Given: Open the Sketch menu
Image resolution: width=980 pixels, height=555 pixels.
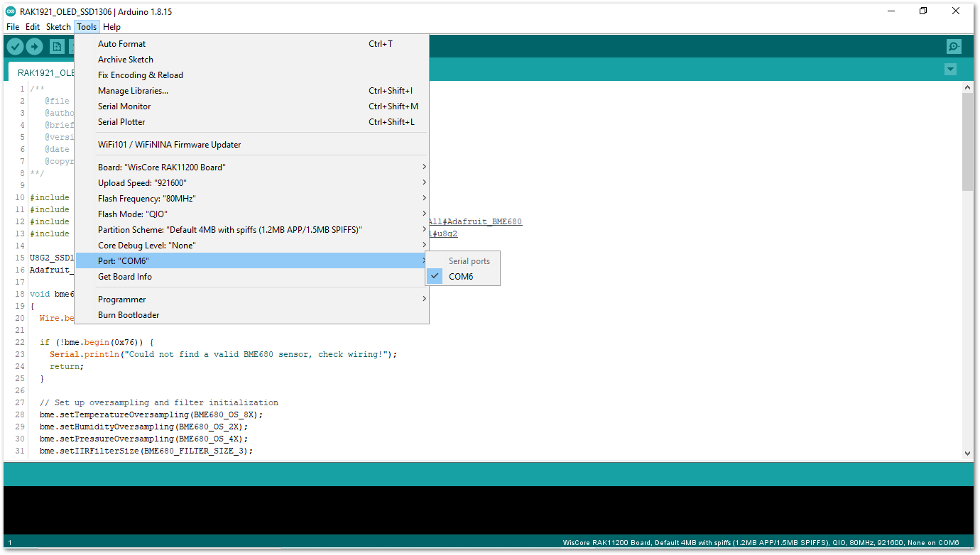Looking at the screenshot, I should [x=58, y=27].
